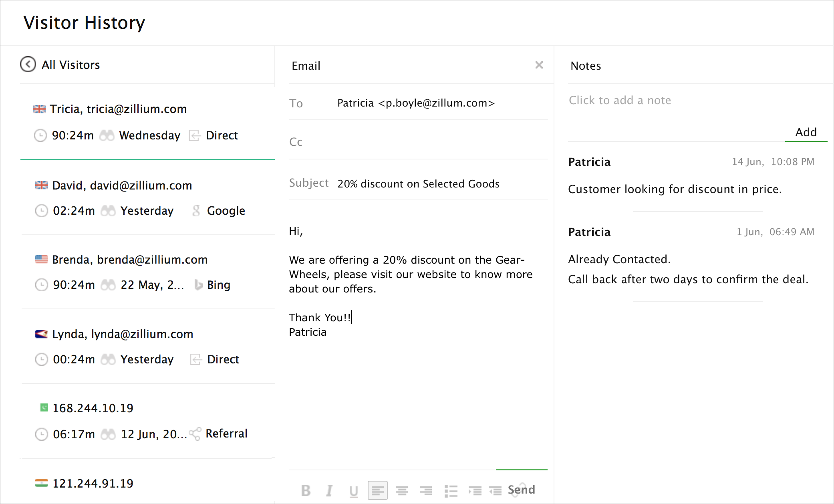834x504 pixels.
Task: Open Brenda's visitor history
Action: 129,260
